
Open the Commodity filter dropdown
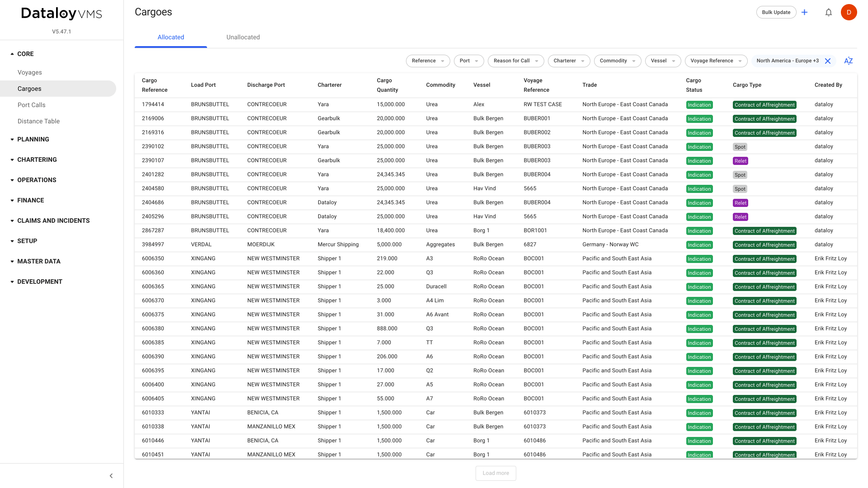click(617, 61)
